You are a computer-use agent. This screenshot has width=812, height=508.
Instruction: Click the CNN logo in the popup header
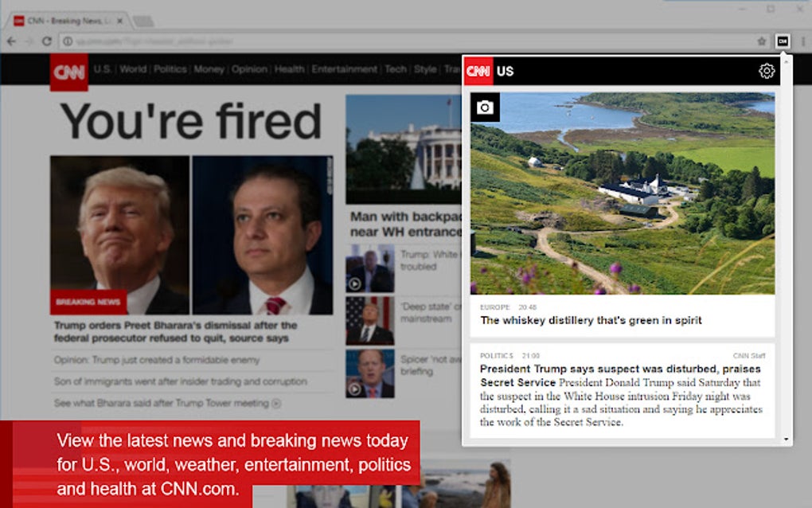(x=478, y=71)
